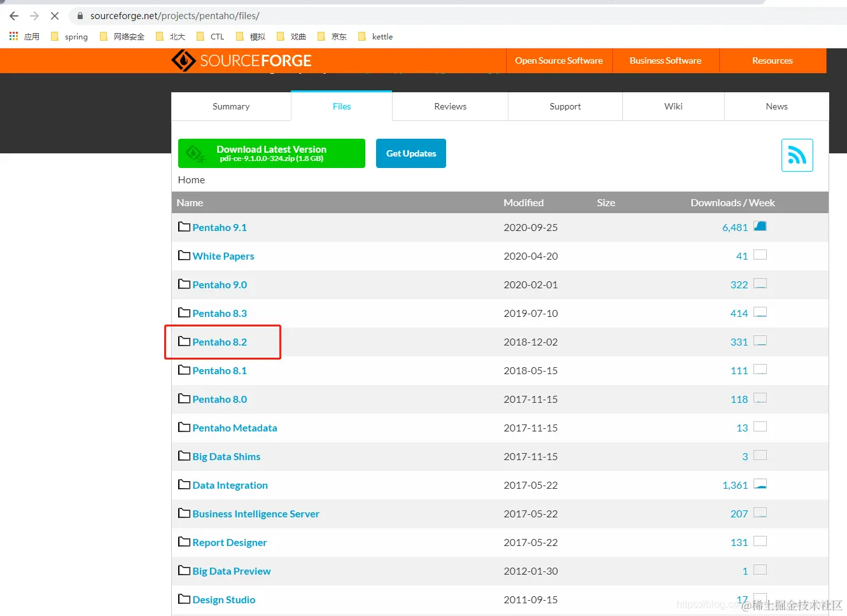Open Business Intelligence Server folder link
The width and height of the screenshot is (847, 616).
coord(256,514)
